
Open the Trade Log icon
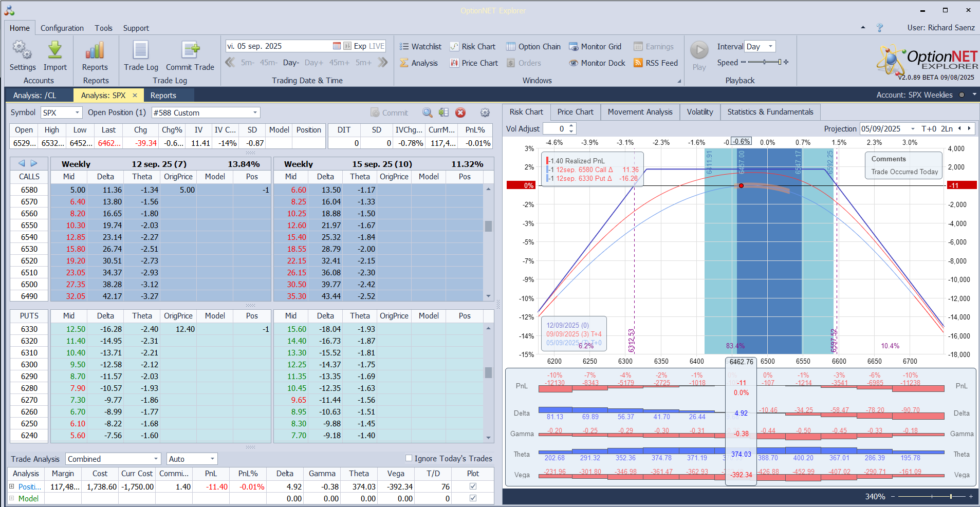141,50
